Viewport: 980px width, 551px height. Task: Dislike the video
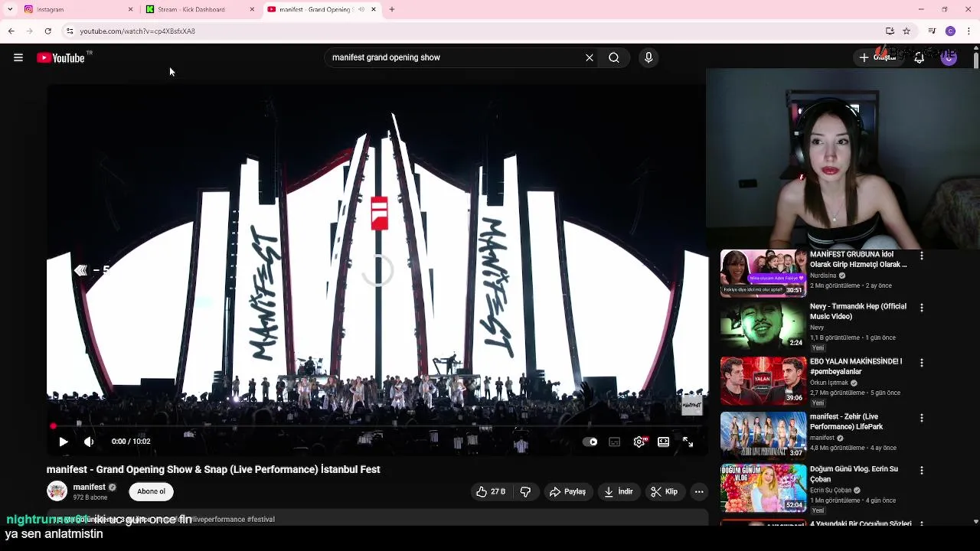(525, 492)
